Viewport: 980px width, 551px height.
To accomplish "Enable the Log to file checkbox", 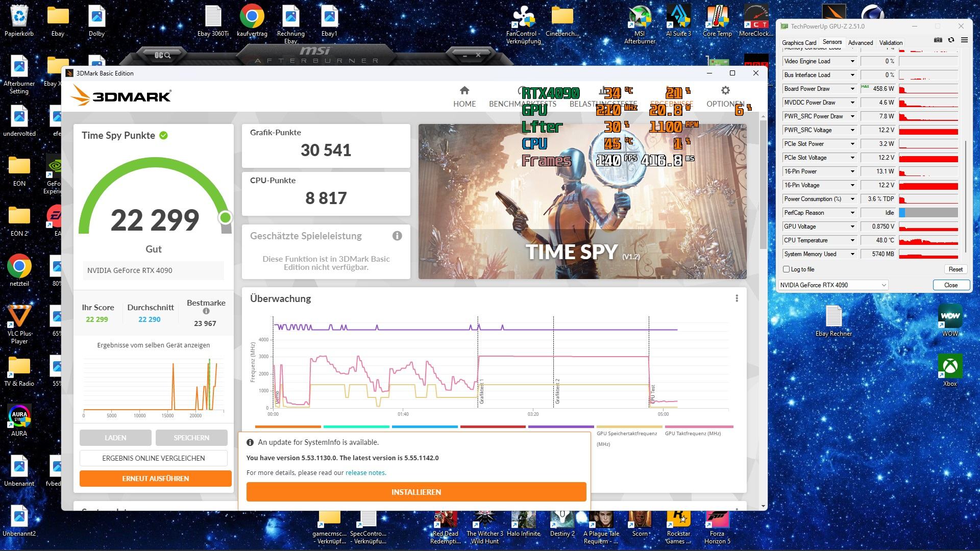I will [x=786, y=269].
